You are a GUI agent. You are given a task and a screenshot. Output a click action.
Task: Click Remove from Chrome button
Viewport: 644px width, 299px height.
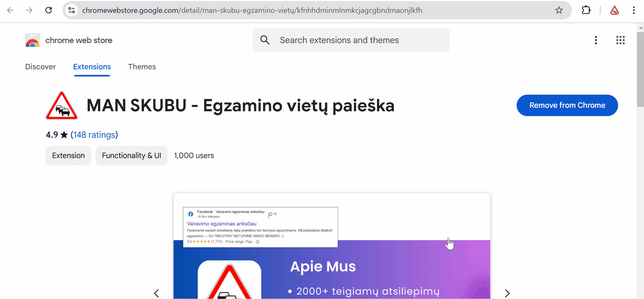point(567,105)
